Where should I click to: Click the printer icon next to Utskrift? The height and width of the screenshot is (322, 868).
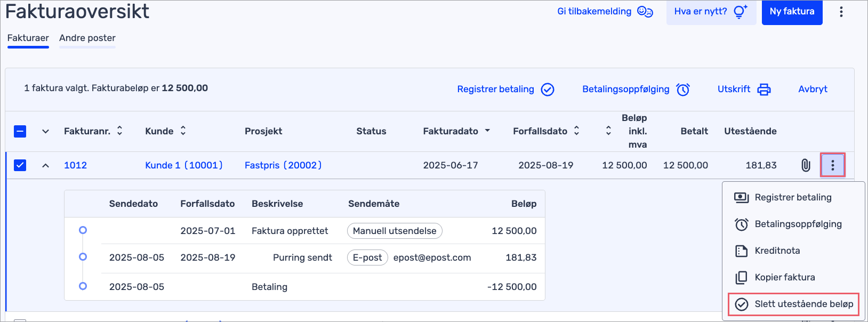[764, 90]
